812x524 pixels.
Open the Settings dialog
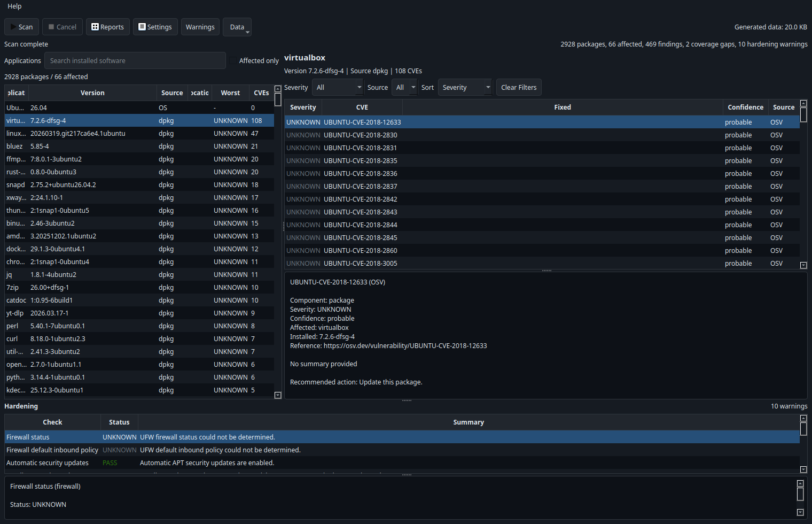coord(155,27)
